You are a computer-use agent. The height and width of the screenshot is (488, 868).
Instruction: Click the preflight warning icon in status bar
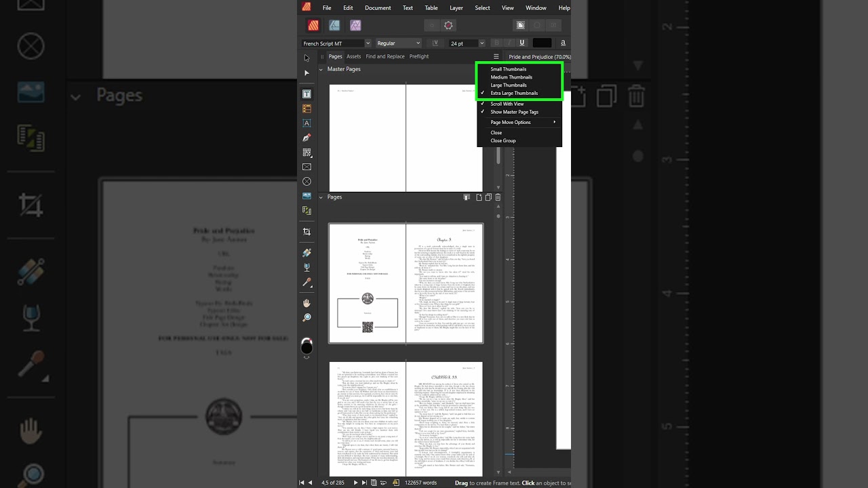click(396, 483)
